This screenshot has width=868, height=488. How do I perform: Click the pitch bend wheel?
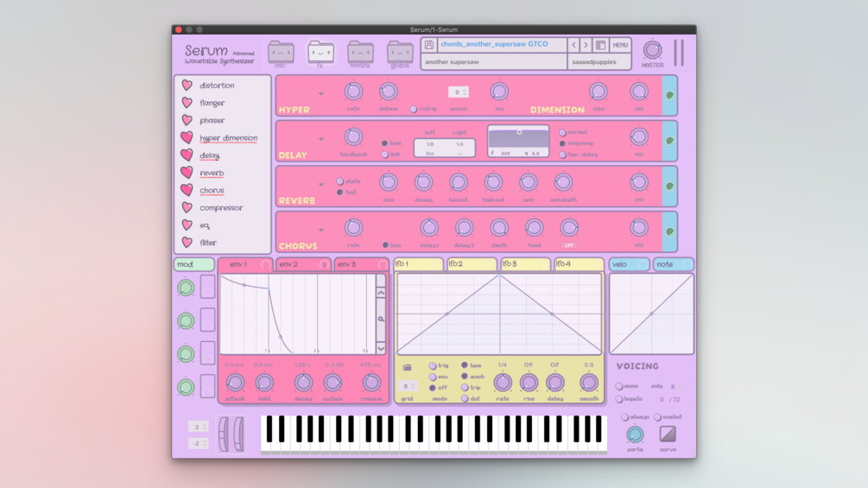224,434
